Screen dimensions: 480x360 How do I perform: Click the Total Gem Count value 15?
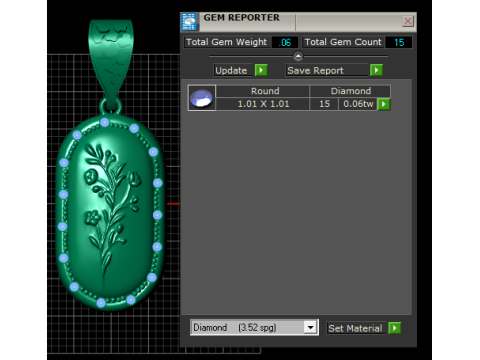(x=399, y=42)
